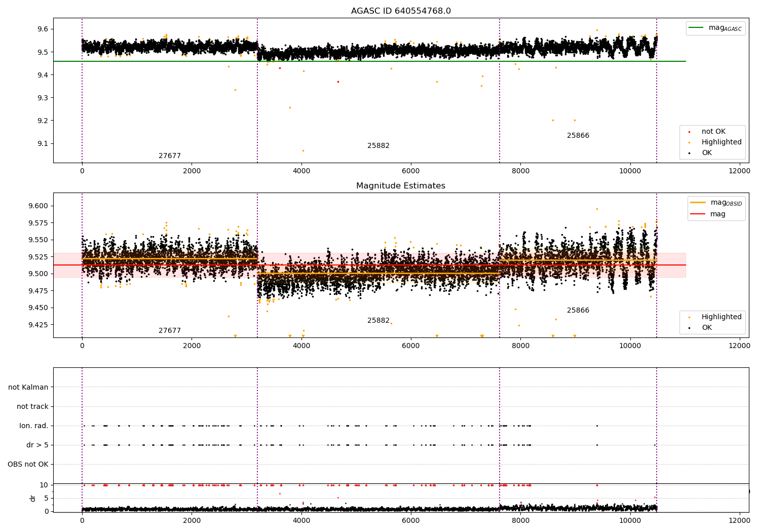Click x-axis tick 10000 under the bottom plot
This screenshot has width=760, height=532.
630,521
